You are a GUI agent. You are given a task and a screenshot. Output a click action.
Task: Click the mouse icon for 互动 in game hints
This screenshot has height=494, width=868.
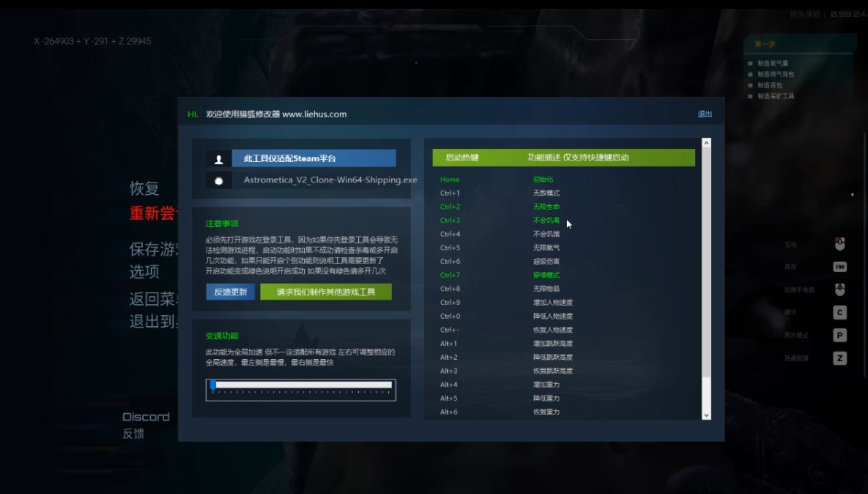(840, 244)
